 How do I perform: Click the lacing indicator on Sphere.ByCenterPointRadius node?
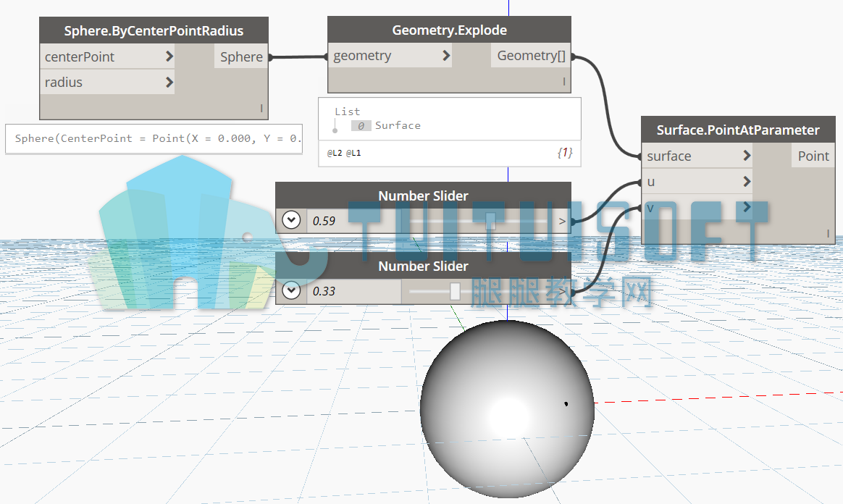click(x=261, y=108)
